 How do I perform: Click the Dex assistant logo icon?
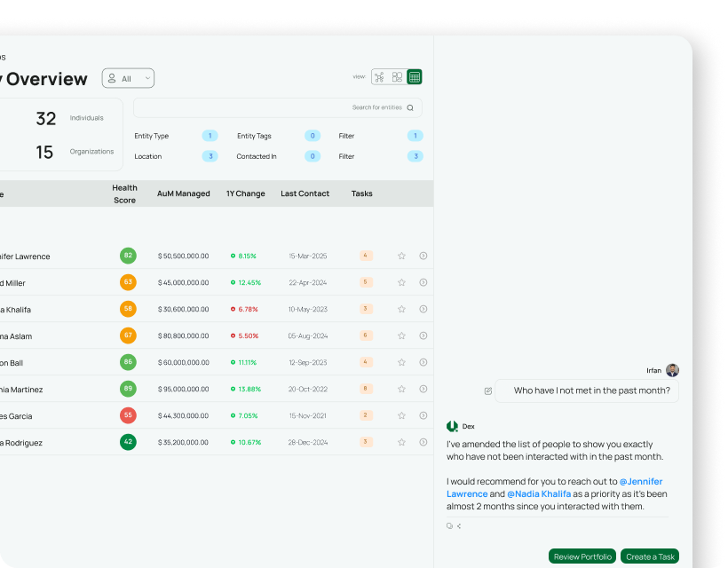pos(452,426)
